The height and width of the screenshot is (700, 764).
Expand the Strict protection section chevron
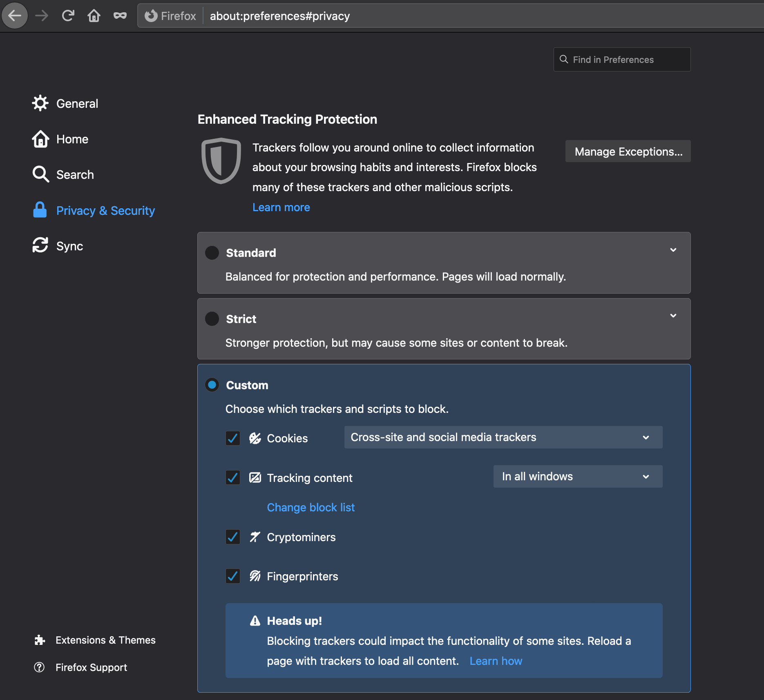point(673,315)
